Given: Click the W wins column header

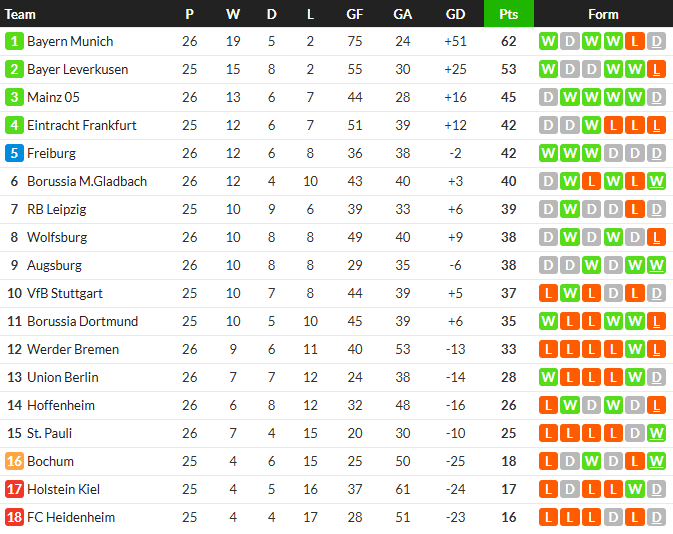Looking at the screenshot, I should pos(233,14).
